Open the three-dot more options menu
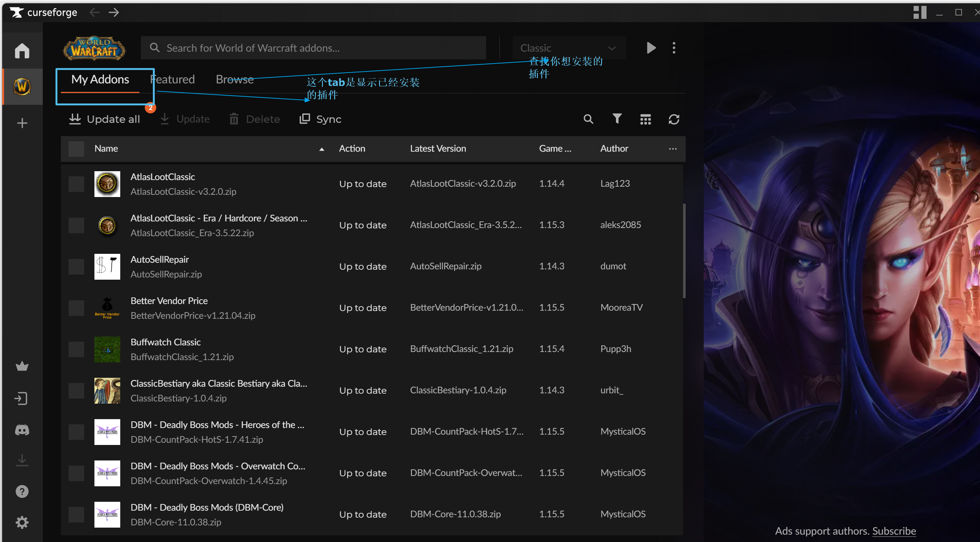This screenshot has height=542, width=980. 674,48
